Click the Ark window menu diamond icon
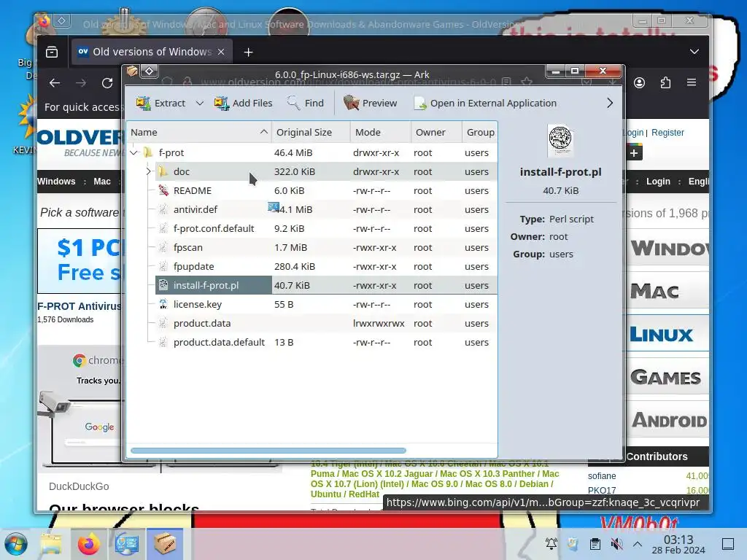The height and width of the screenshot is (560, 747). (x=149, y=71)
